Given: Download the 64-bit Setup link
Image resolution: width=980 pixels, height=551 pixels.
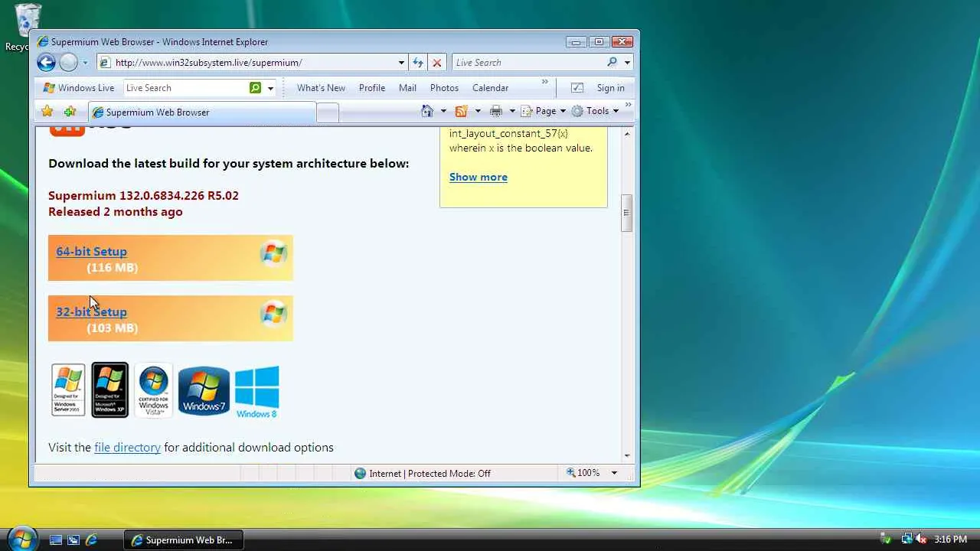Looking at the screenshot, I should pos(91,251).
